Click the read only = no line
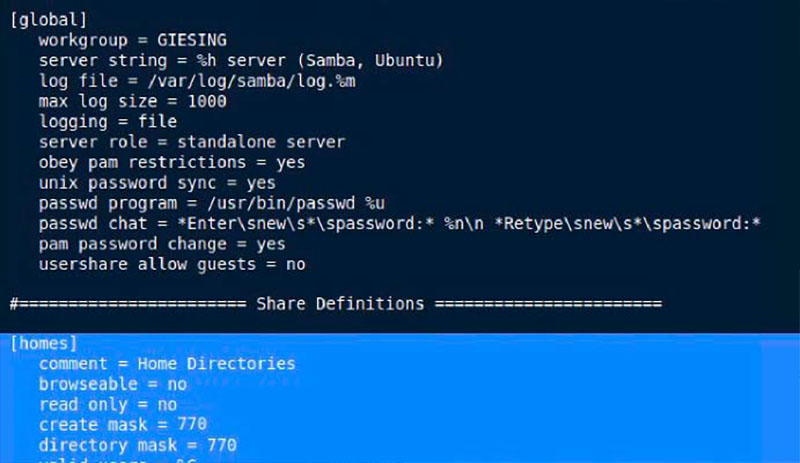 108,404
